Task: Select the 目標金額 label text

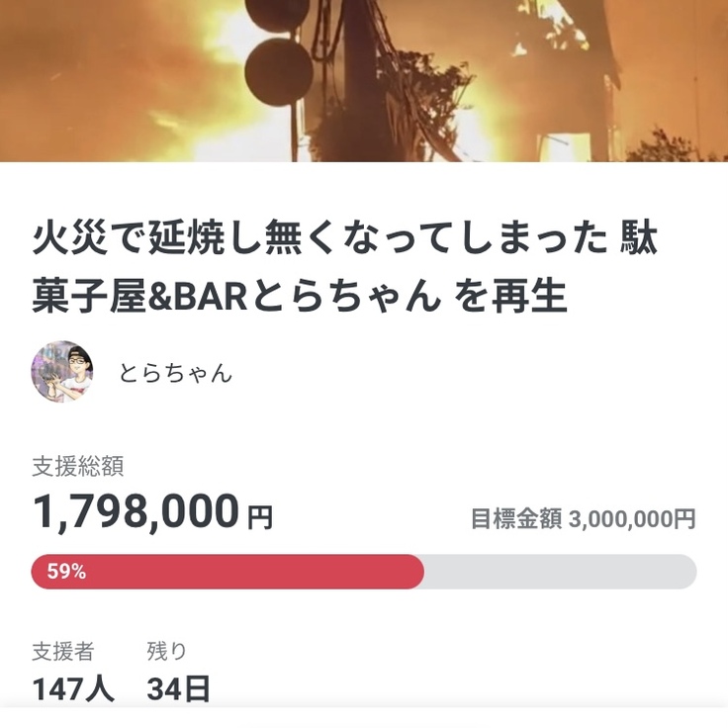Action: [516, 519]
